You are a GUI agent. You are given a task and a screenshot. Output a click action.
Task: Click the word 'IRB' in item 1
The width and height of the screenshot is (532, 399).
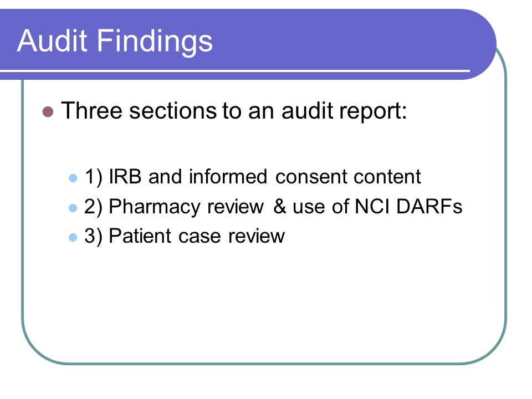(125, 176)
